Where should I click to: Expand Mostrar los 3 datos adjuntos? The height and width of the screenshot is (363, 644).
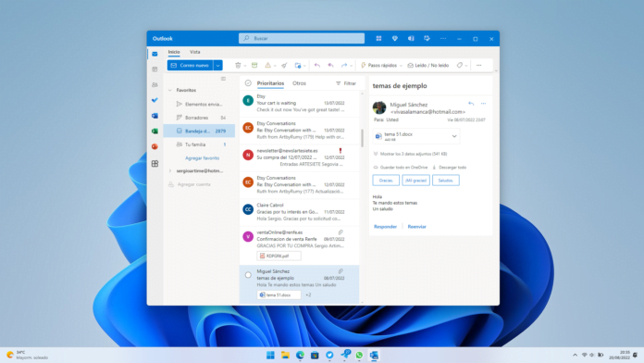410,154
